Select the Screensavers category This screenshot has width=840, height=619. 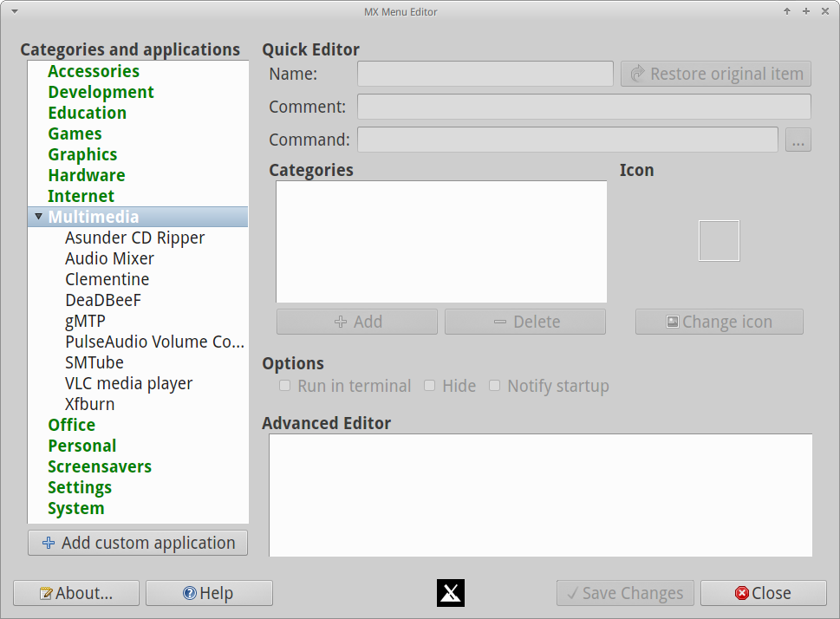click(x=100, y=466)
